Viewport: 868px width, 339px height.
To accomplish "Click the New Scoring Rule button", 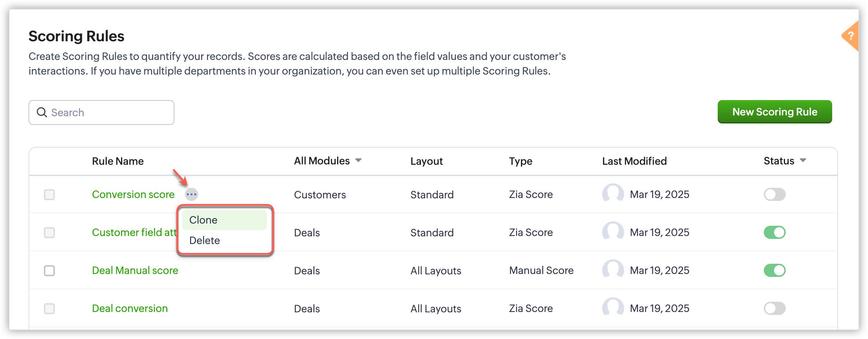I will tap(775, 112).
